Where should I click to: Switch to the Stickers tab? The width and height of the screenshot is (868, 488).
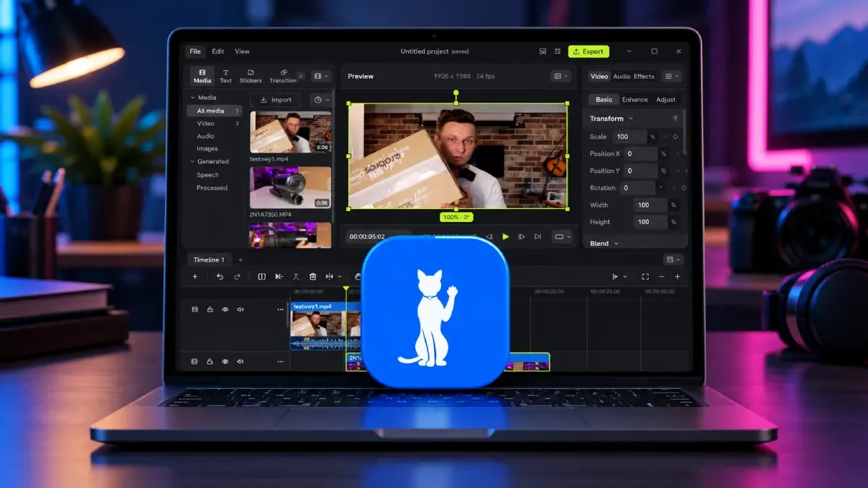(250, 76)
